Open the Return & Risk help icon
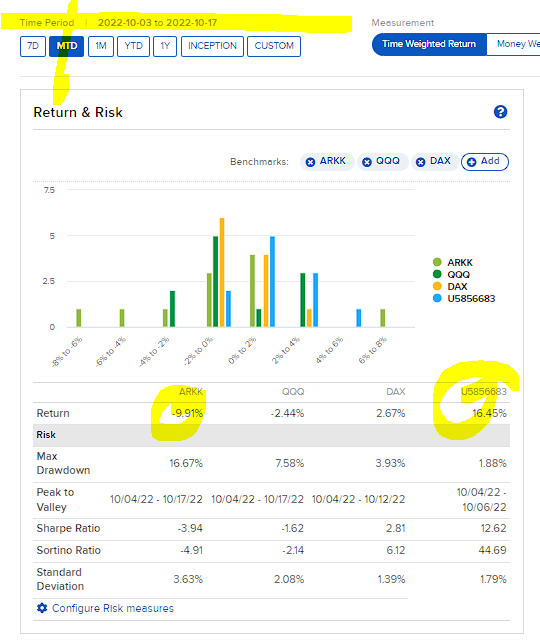The height and width of the screenshot is (641, 540). [500, 112]
